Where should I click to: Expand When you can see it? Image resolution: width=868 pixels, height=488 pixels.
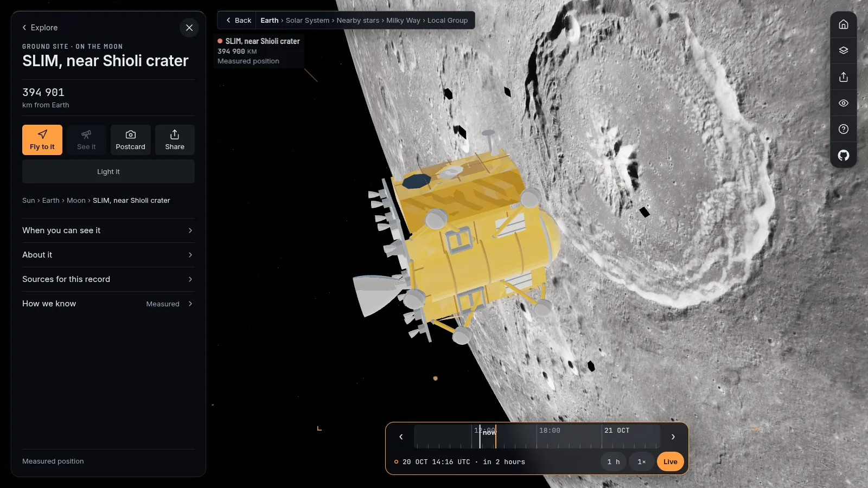tap(108, 230)
